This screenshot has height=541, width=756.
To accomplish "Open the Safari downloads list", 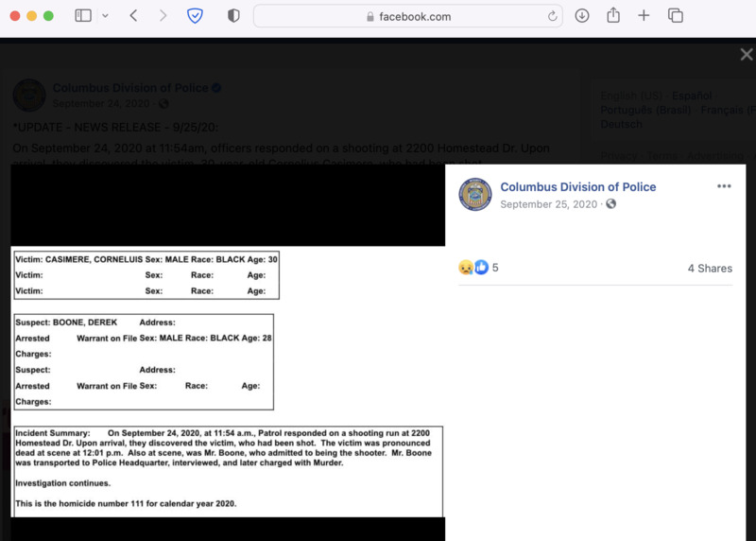I will pos(582,16).
